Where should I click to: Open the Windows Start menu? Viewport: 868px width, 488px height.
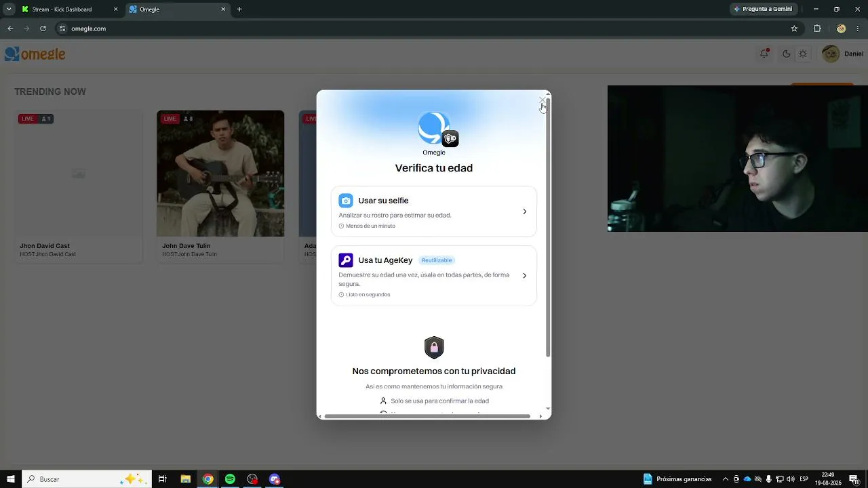point(11,479)
